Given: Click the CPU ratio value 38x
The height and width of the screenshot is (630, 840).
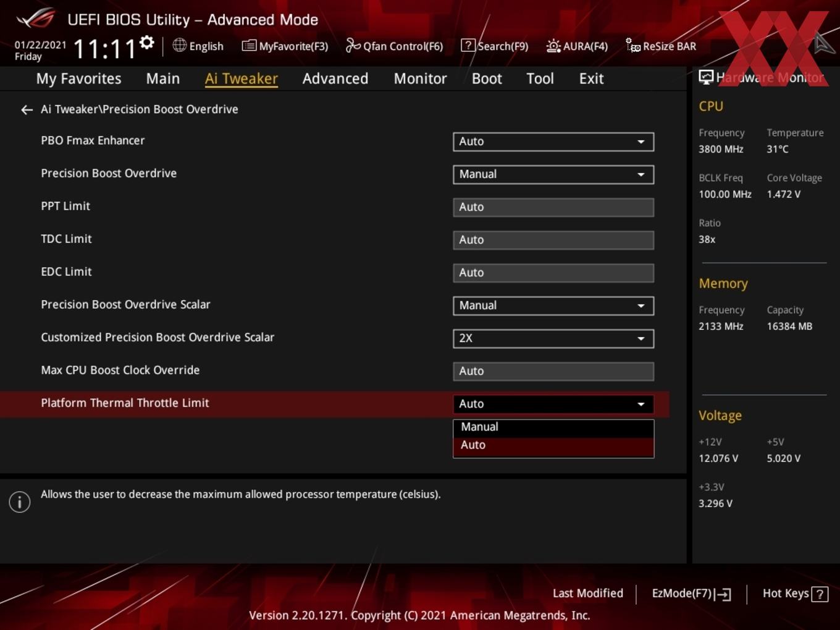Looking at the screenshot, I should click(x=707, y=240).
